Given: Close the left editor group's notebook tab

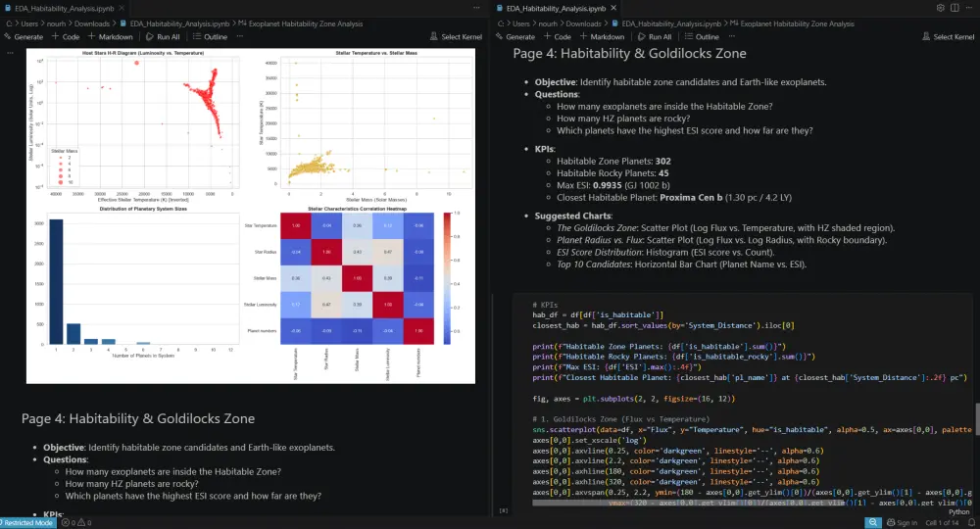Looking at the screenshot, I should coord(122,8).
